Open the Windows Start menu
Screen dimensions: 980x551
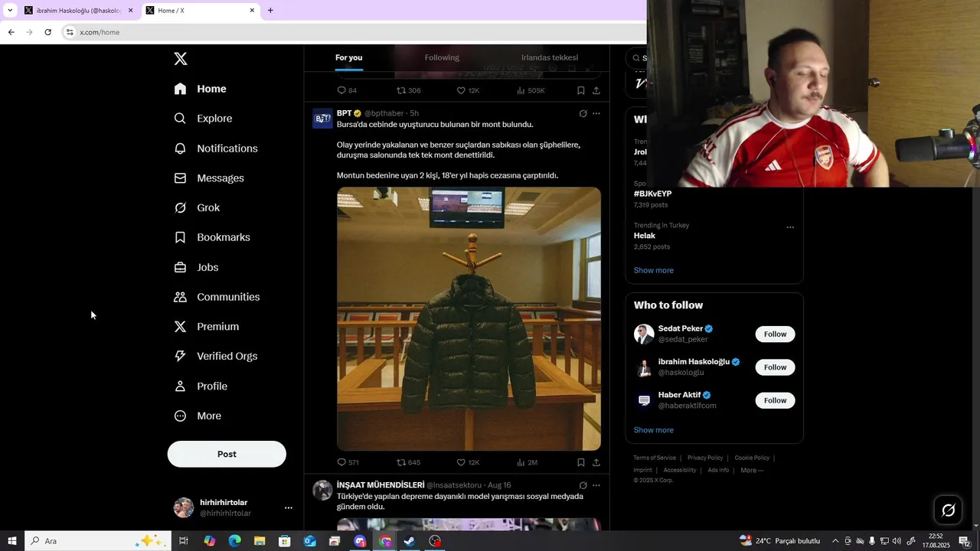tap(12, 541)
